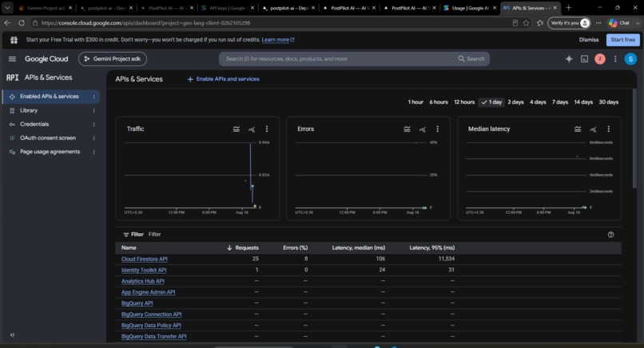Open options for Enabled APIs & services item
This screenshot has width=644, height=348.
94,97
